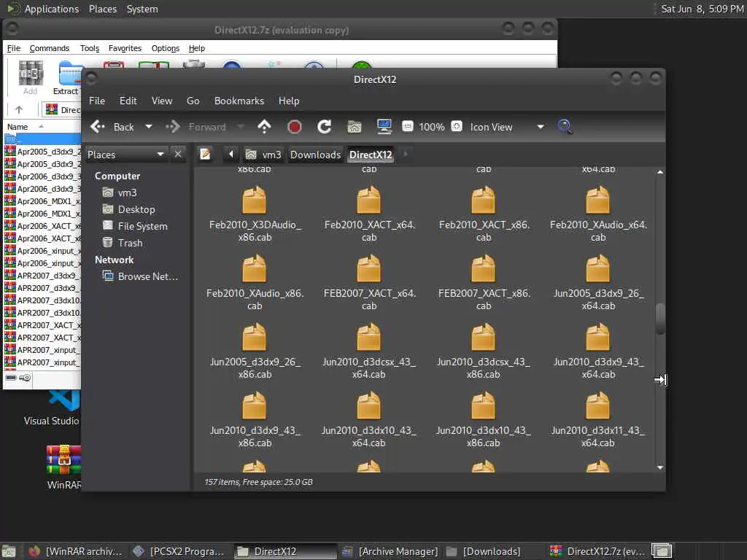Viewport: 747px width, 560px height.
Task: Select Jun2010_d3dx9_43_x64.cab file icon
Action: click(598, 337)
